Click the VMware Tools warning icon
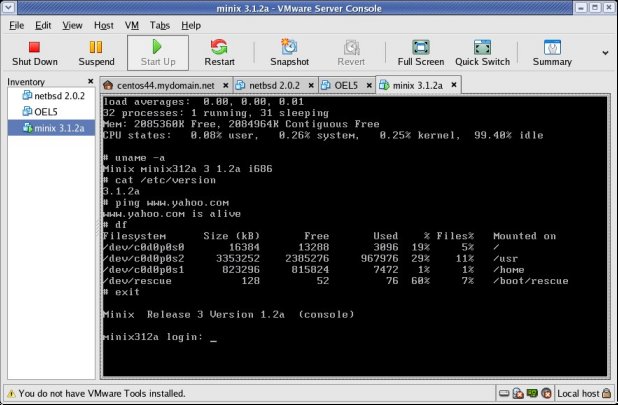 click(11, 394)
